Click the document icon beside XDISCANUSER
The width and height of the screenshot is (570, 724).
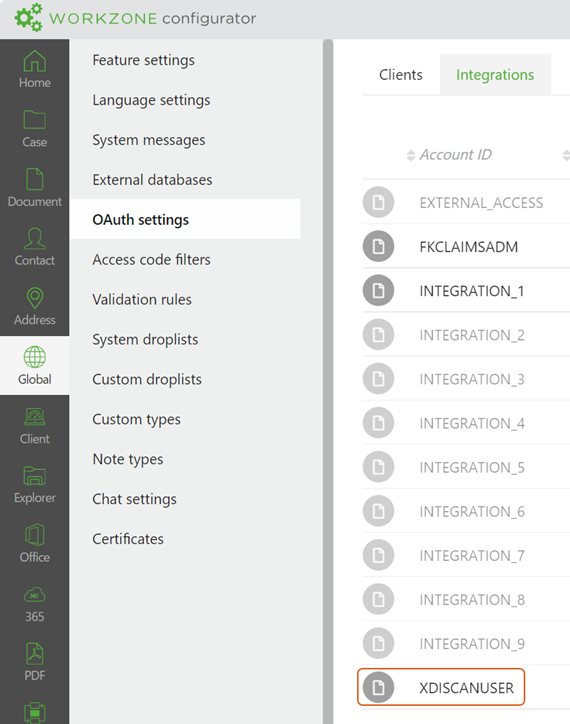click(378, 688)
